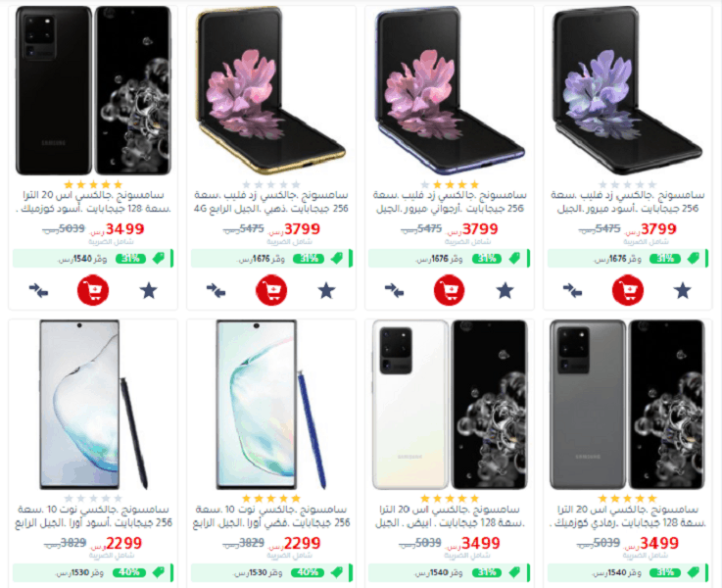
Task: Open Galaxy Note 10 silver Aura title link
Action: 271,516
